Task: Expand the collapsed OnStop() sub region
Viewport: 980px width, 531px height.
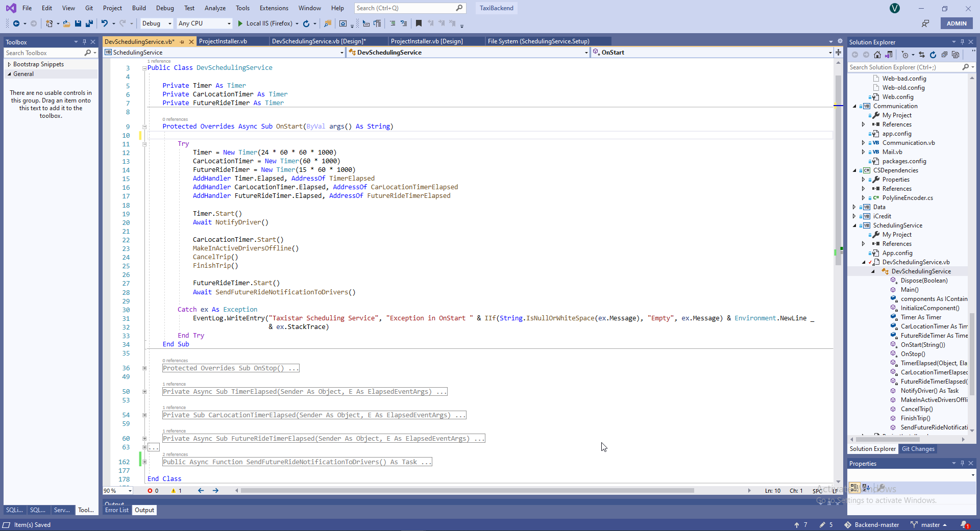Action: [144, 368]
